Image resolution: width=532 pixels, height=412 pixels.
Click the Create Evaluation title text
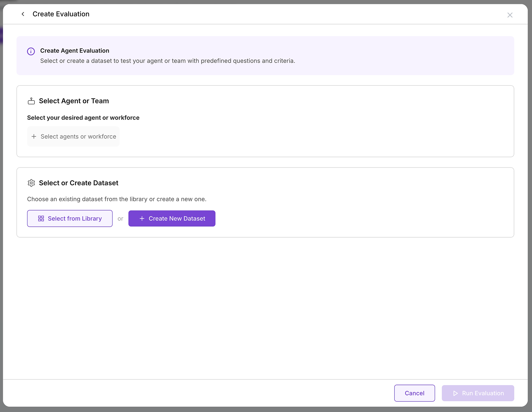61,14
